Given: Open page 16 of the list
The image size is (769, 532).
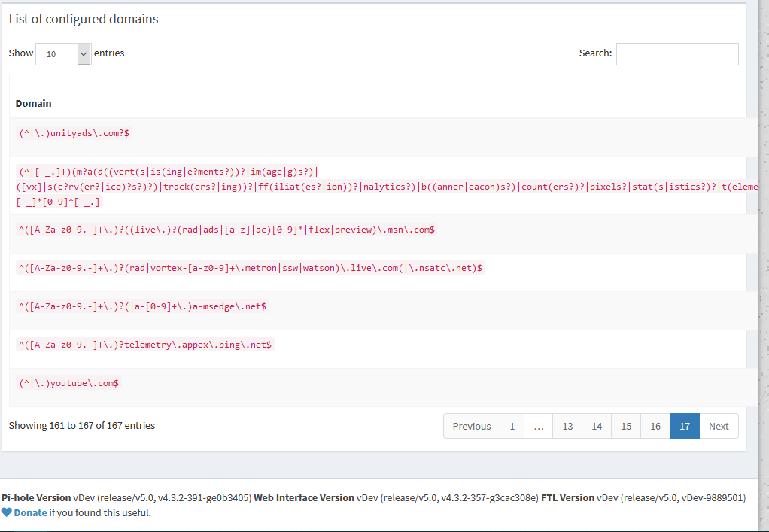Looking at the screenshot, I should tap(655, 426).
